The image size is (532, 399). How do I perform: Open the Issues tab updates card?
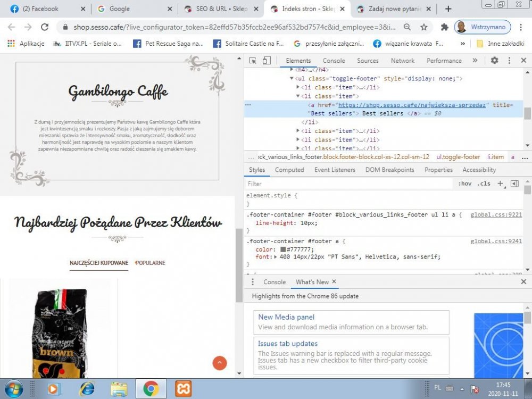351,355
